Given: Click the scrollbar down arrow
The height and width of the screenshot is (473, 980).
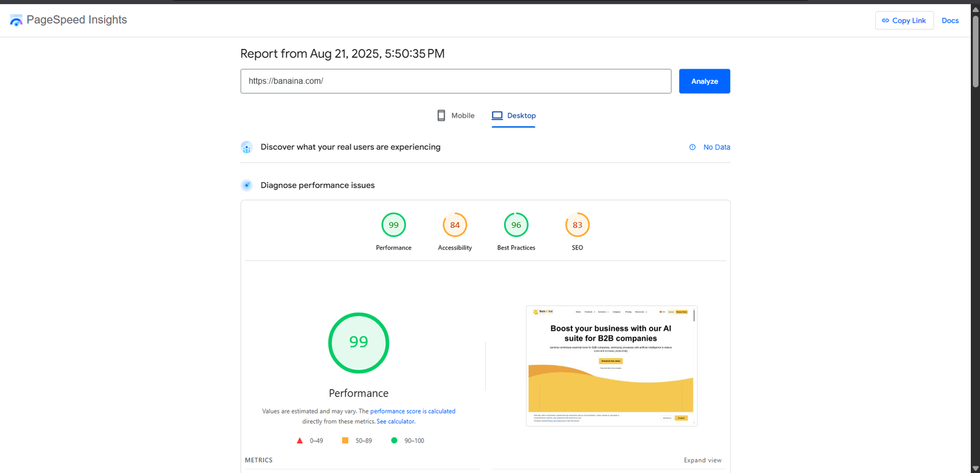Looking at the screenshot, I should pos(975,468).
